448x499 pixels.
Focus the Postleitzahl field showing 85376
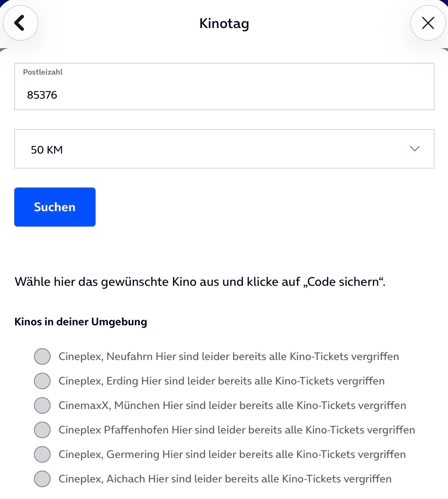click(224, 86)
